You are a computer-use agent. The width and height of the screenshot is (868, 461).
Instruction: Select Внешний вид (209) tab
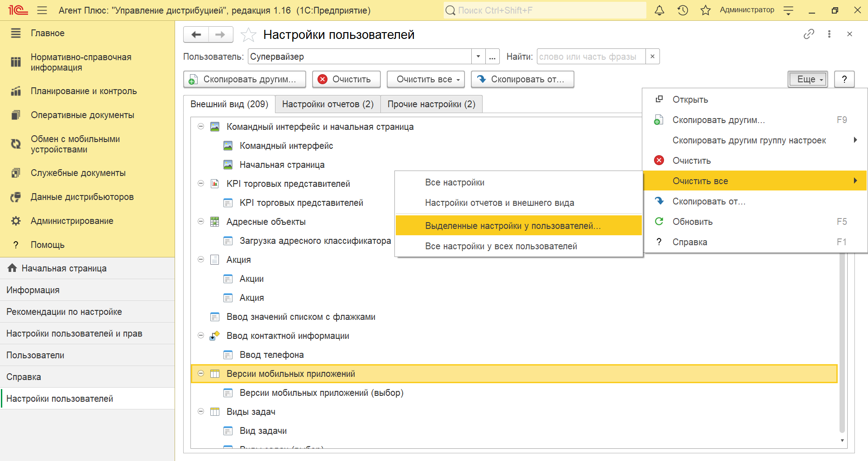click(x=229, y=104)
